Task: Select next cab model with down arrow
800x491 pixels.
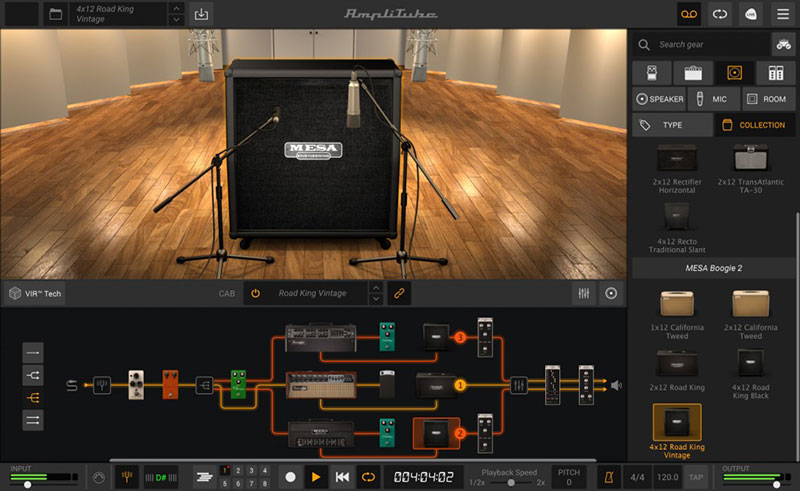Action: [376, 299]
